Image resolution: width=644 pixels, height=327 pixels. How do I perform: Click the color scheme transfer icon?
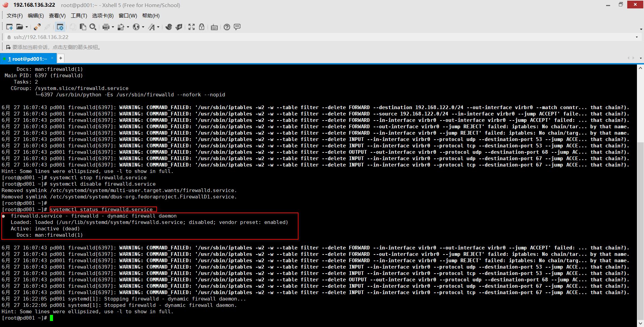[121, 27]
